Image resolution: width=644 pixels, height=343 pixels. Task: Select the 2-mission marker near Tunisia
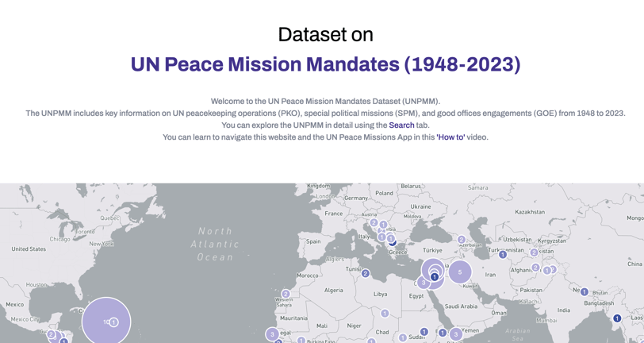(x=366, y=273)
